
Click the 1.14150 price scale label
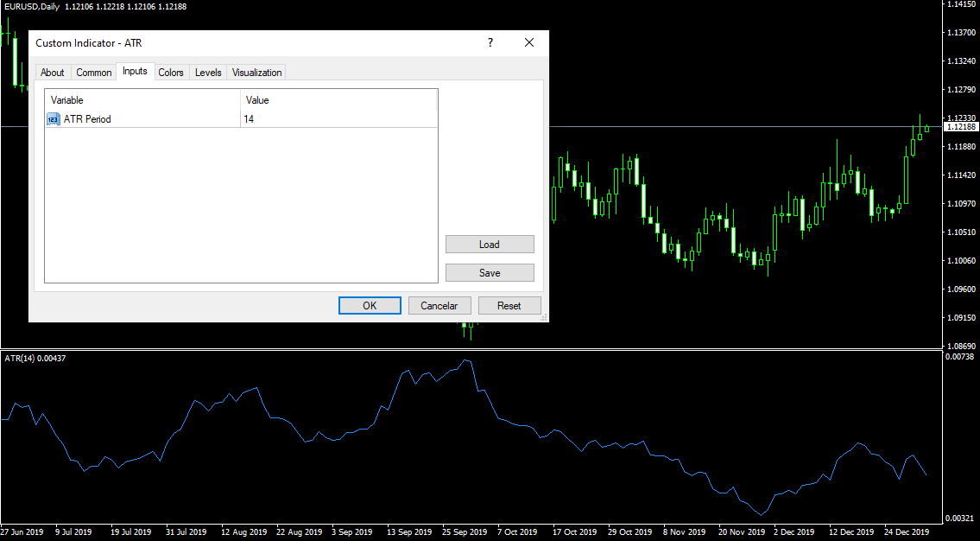tap(963, 4)
